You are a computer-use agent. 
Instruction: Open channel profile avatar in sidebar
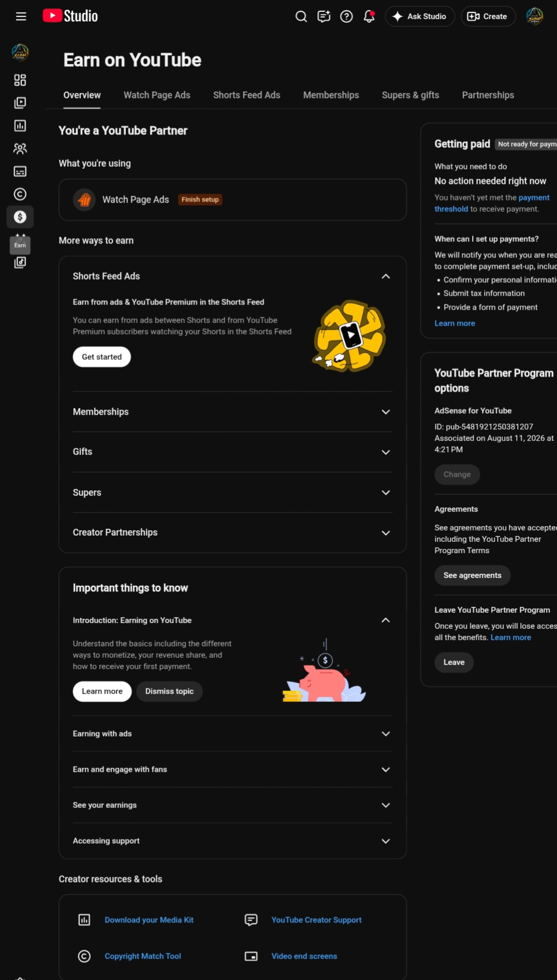20,52
